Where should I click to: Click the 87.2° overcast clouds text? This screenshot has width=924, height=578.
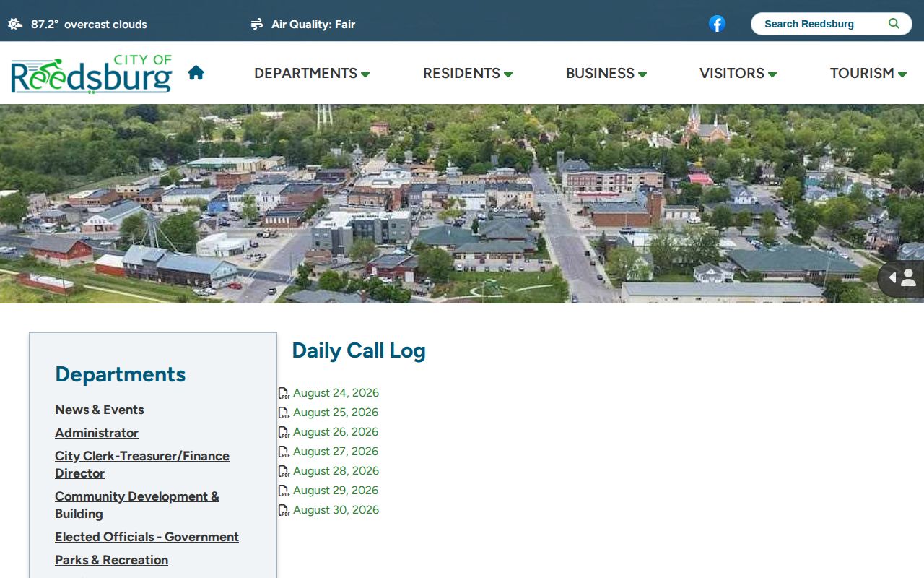pos(89,24)
